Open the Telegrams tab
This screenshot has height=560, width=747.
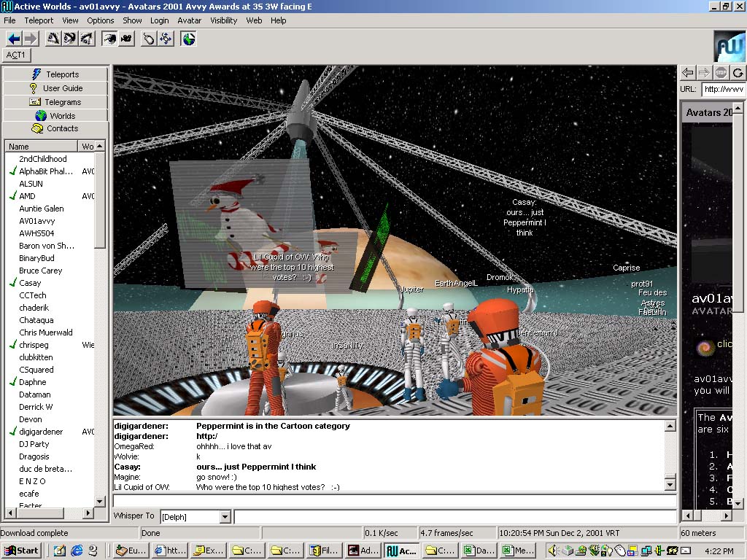tap(55, 102)
